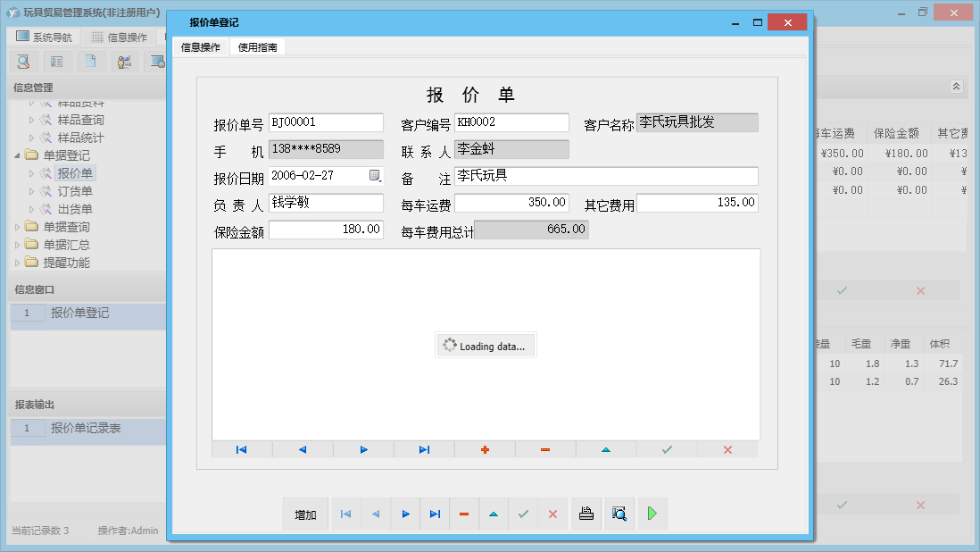Click the 增加 button to add a quotation
The height and width of the screenshot is (552, 980).
point(305,514)
